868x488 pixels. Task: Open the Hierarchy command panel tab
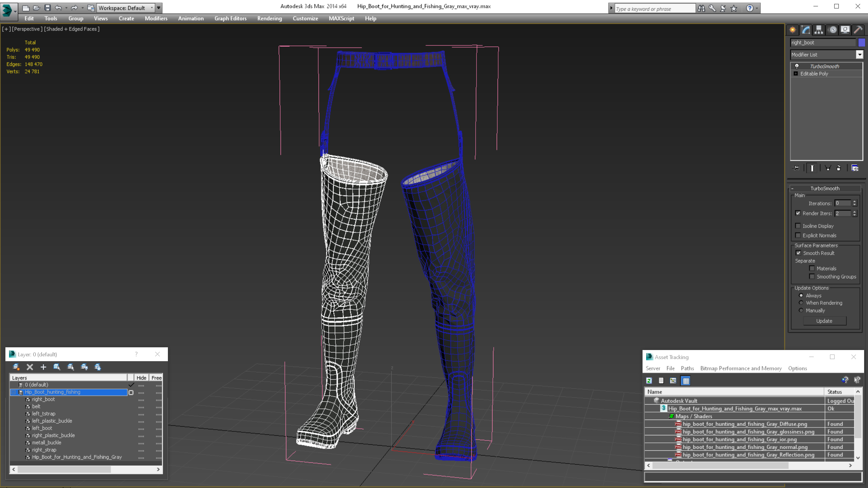tap(819, 30)
